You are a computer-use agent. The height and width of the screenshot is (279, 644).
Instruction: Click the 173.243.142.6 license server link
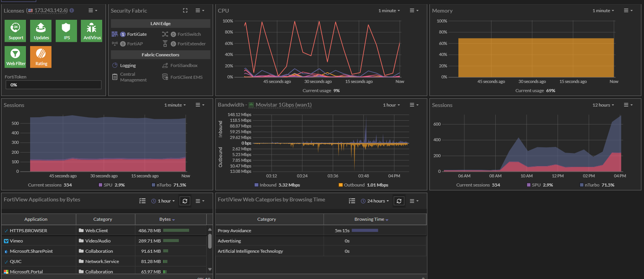(51, 11)
